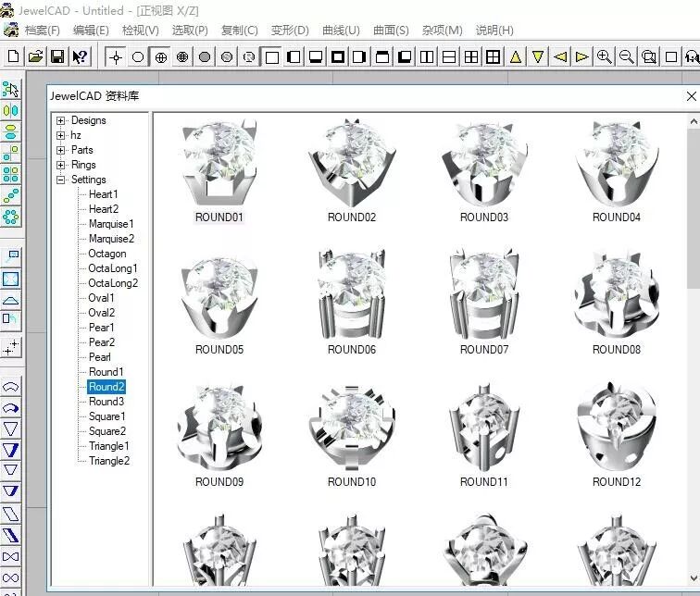Click the two-row split view icon
The image size is (700, 596).
(449, 57)
